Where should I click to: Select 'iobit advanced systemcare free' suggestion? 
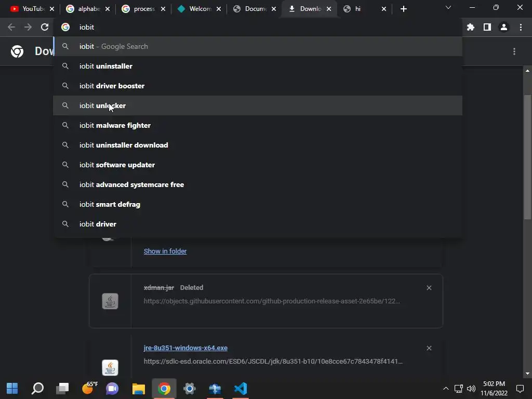(258, 184)
